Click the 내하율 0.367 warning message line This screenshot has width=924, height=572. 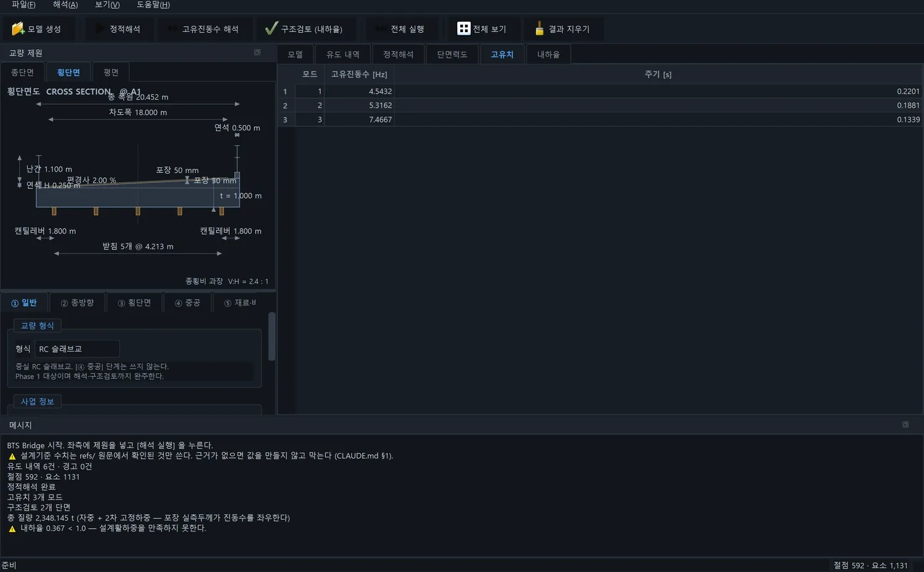pyautogui.click(x=107, y=528)
